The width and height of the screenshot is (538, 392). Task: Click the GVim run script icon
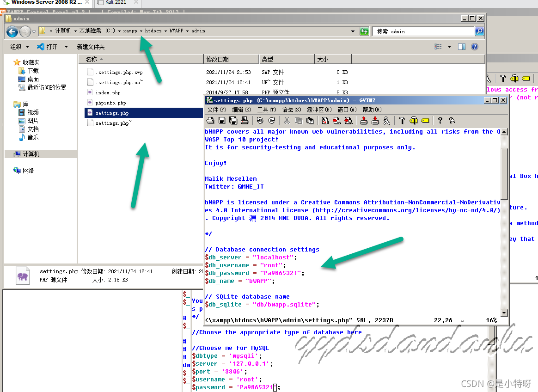point(387,121)
